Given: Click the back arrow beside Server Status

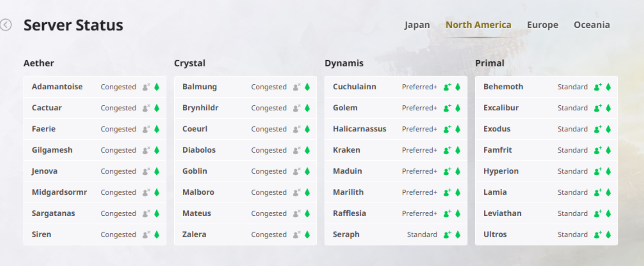Looking at the screenshot, I should (6, 25).
